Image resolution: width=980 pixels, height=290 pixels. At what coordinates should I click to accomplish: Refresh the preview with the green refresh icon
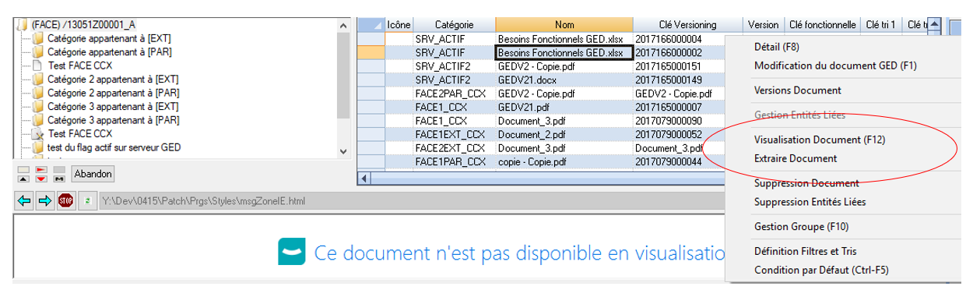click(x=87, y=200)
